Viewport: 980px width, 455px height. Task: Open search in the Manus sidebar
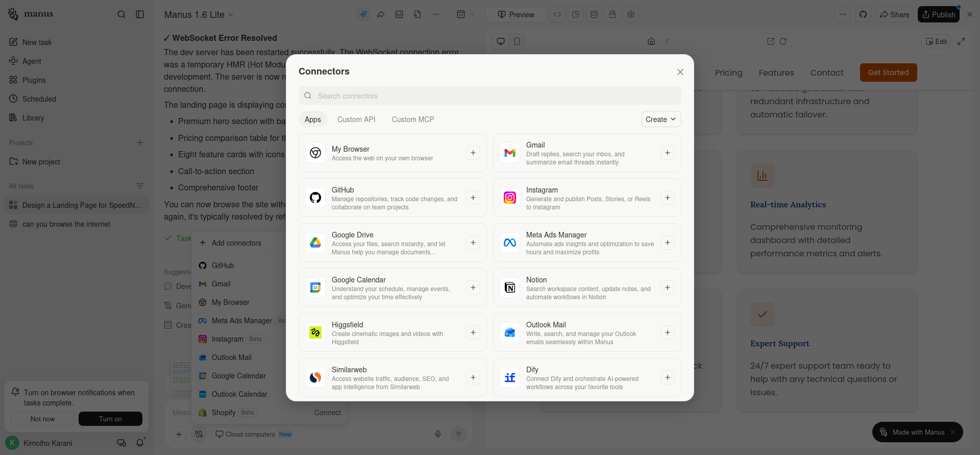[x=121, y=14]
